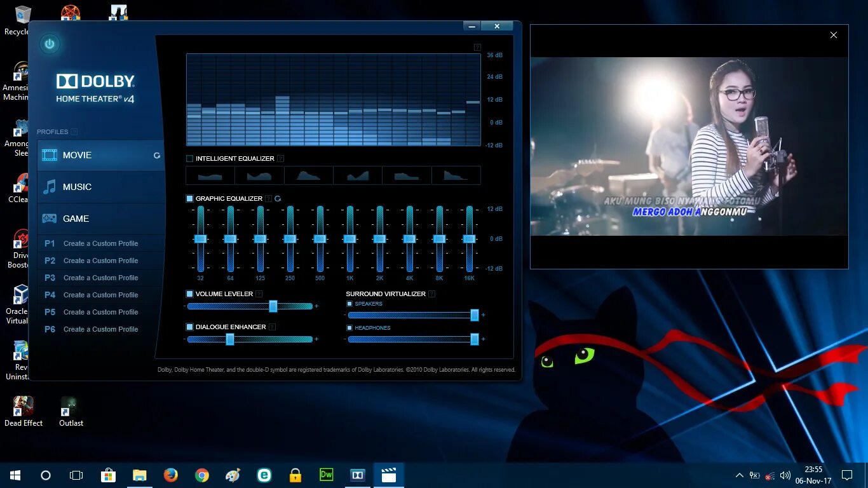868x488 pixels.
Task: Select fourth Intelligent Equalizer preset curve
Action: [x=358, y=175]
